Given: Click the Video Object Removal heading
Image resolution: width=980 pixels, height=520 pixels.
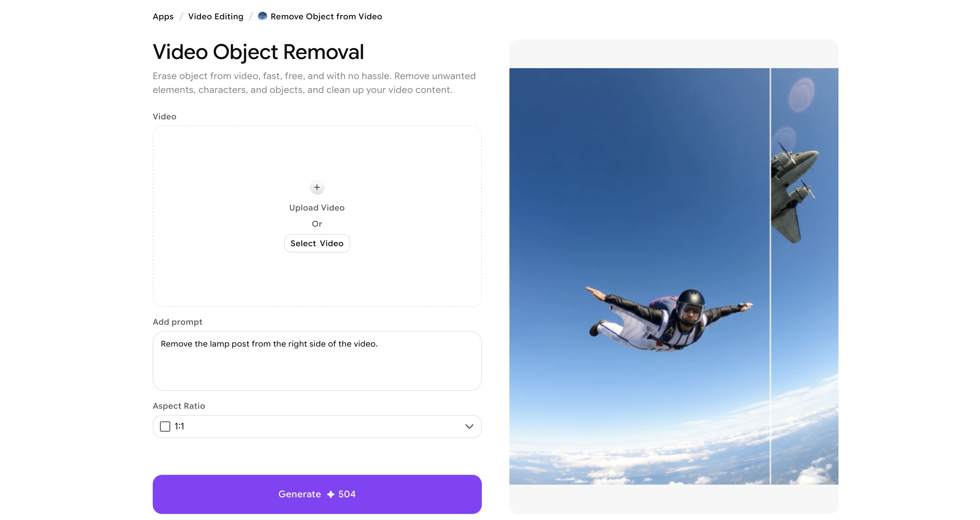Looking at the screenshot, I should 258,52.
